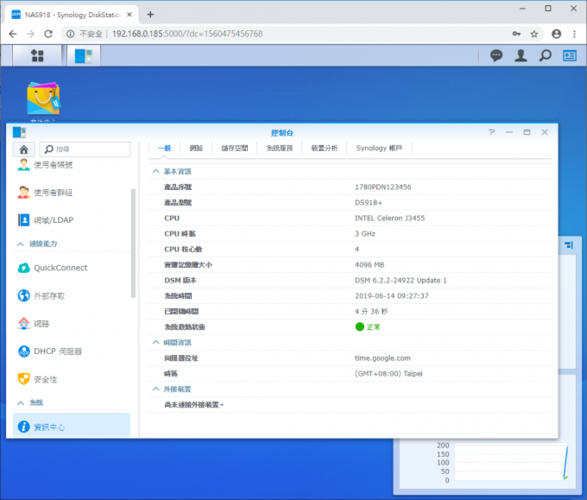Screen dimensions: 587x500
Task: Bookmark this page with the star
Action: click(534, 34)
